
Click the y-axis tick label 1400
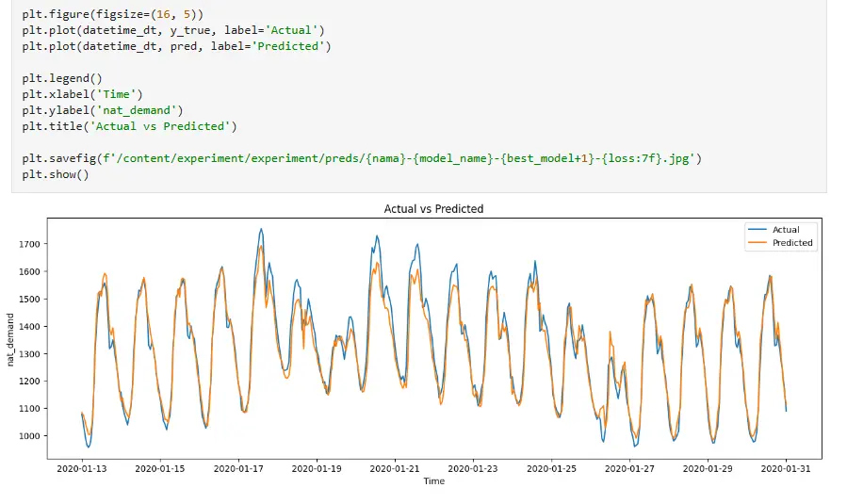tap(30, 326)
